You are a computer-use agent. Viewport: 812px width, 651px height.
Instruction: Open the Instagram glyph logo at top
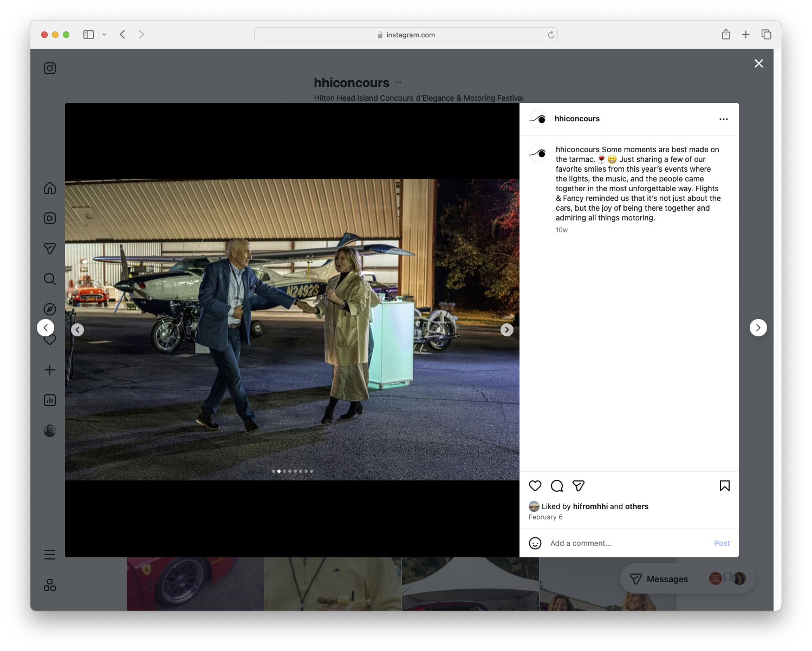(x=49, y=68)
